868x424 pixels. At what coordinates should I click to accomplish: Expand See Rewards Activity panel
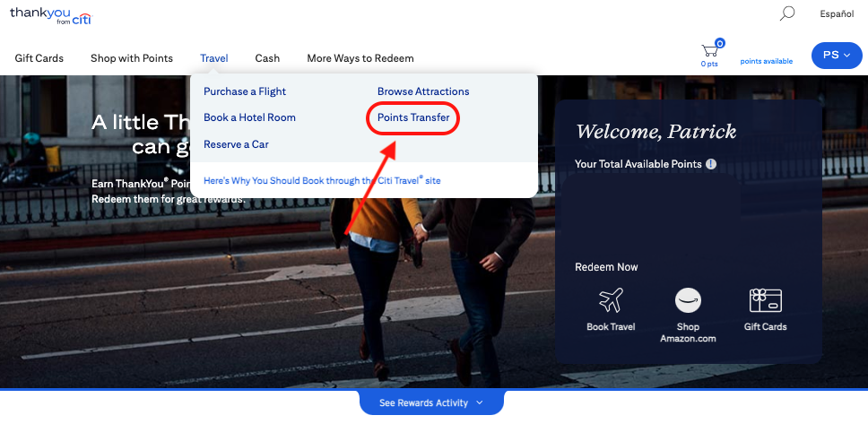431,403
